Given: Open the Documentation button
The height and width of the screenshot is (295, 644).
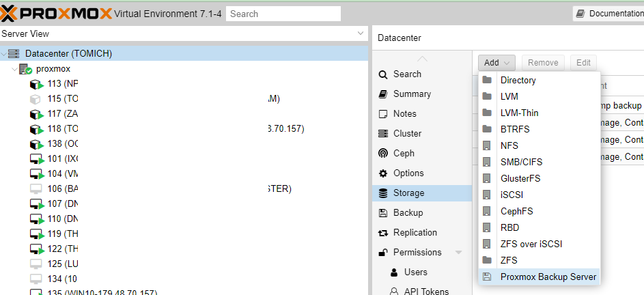Looking at the screenshot, I should 609,14.
